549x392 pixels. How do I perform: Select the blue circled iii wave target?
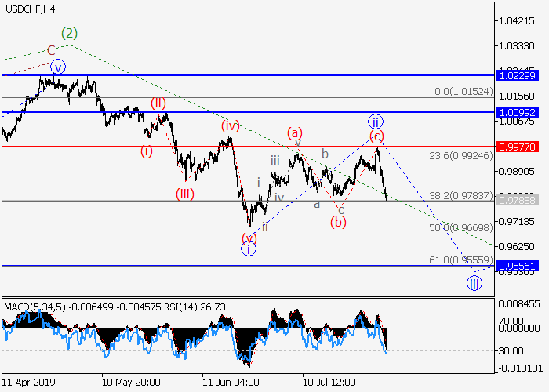pos(474,283)
